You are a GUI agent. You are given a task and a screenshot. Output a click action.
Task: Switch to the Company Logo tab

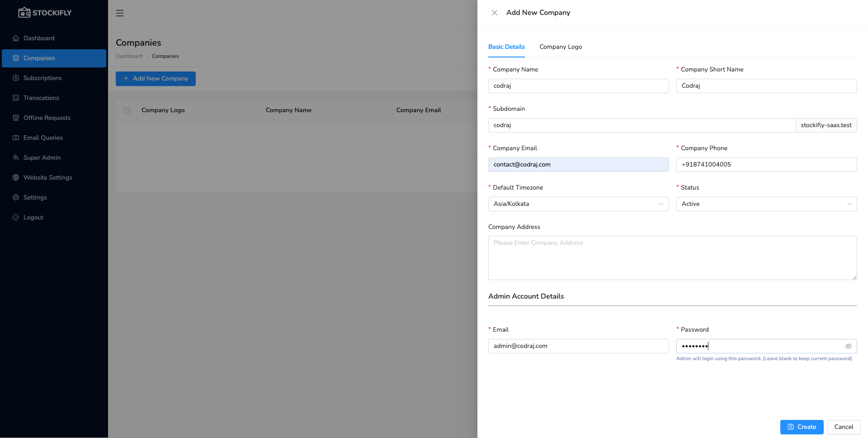560,47
